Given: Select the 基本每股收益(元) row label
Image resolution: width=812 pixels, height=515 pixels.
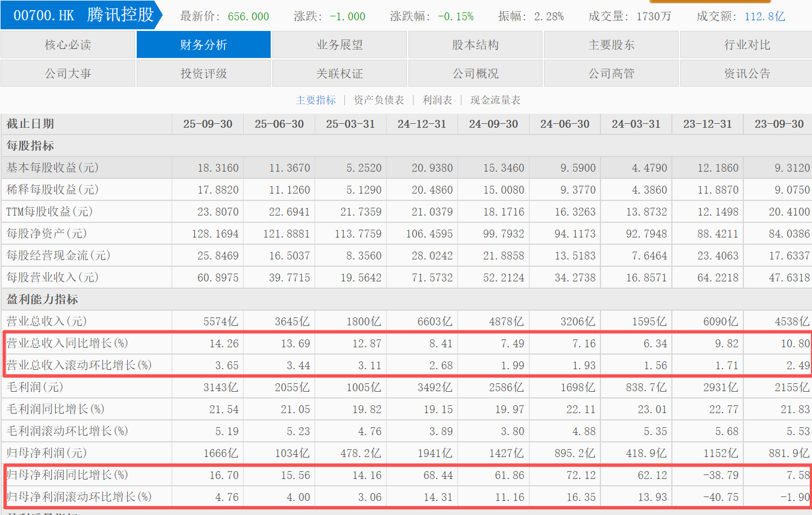Looking at the screenshot, I should (x=52, y=168).
